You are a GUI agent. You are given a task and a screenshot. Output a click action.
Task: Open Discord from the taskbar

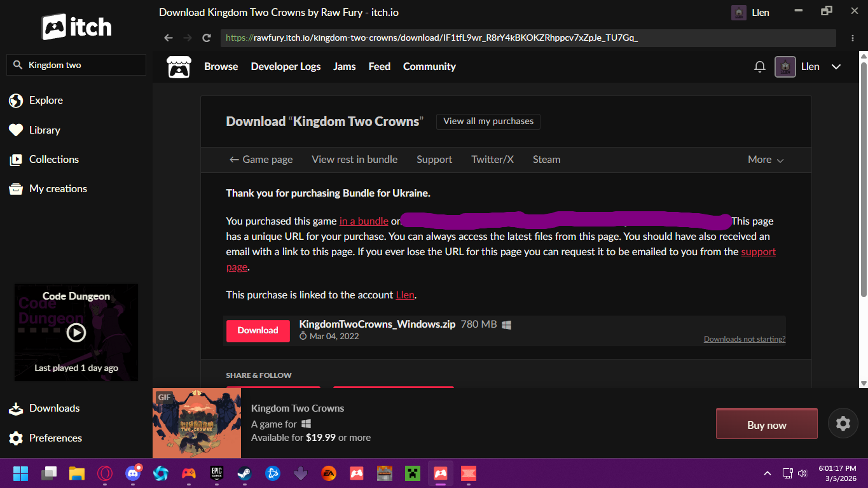pyautogui.click(x=133, y=473)
